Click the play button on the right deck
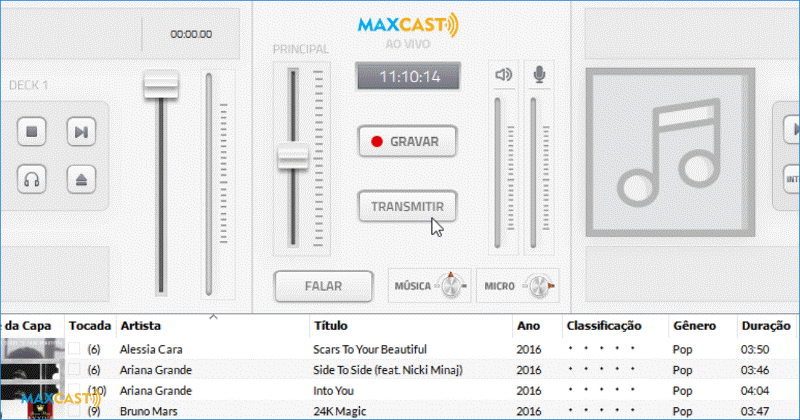 pos(791,130)
